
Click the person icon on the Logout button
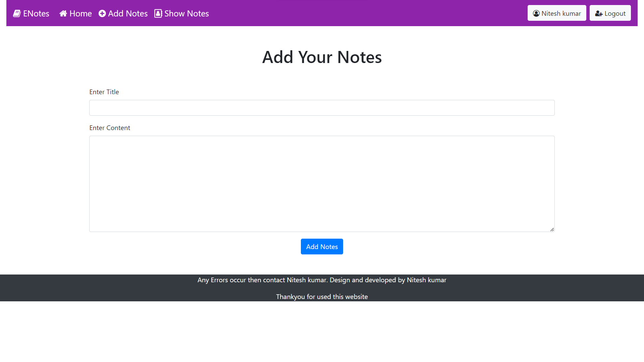[599, 14]
